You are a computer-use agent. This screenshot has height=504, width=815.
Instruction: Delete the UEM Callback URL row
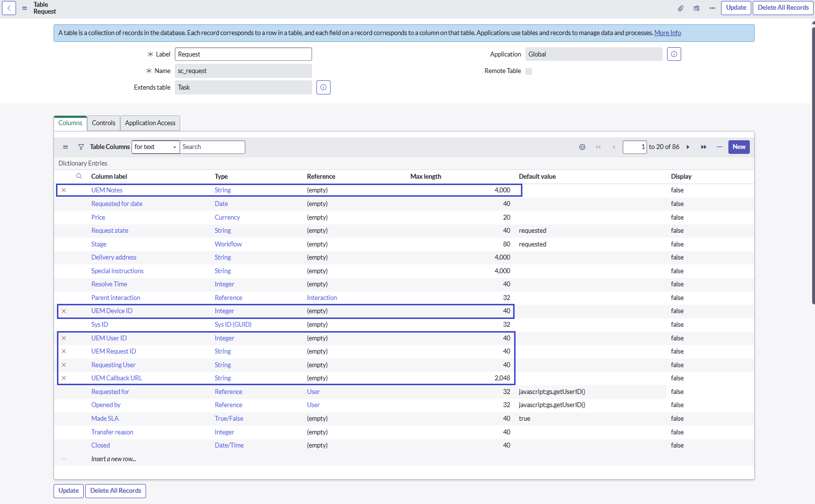(64, 378)
